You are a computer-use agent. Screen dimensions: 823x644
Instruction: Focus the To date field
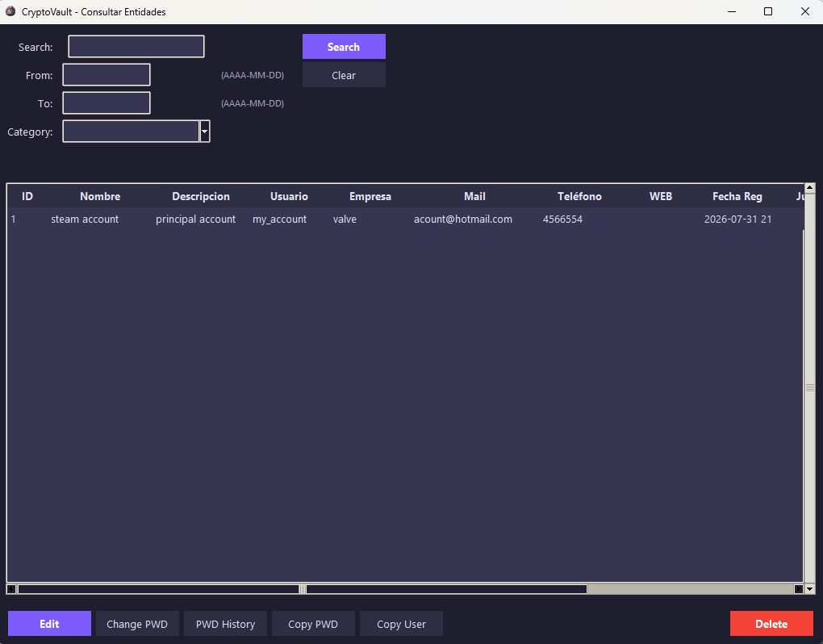click(x=107, y=102)
